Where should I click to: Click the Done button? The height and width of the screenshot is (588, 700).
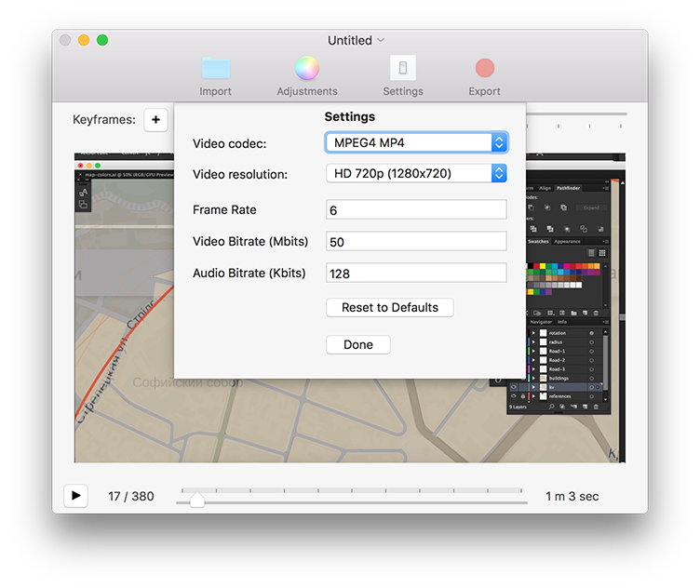point(358,344)
